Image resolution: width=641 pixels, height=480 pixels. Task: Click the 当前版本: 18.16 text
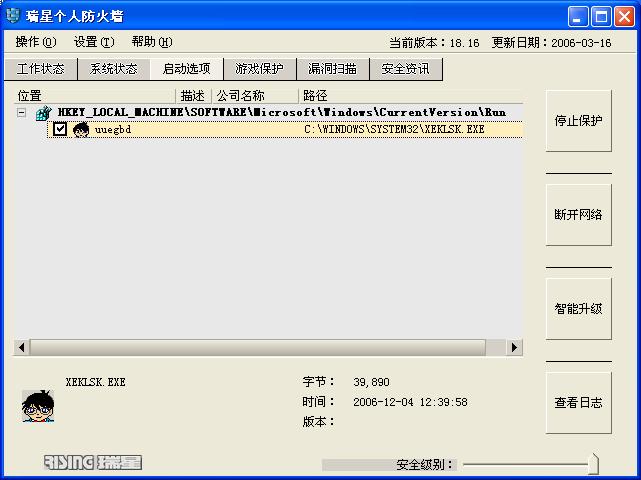click(x=434, y=43)
